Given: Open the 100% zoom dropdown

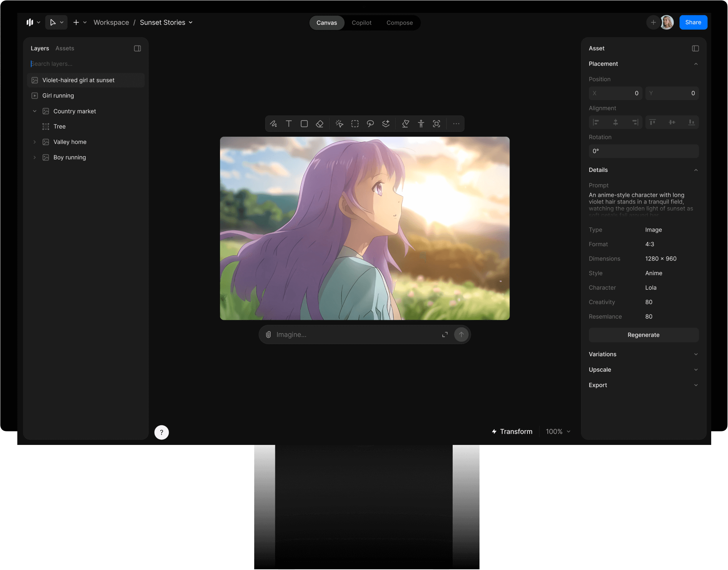Looking at the screenshot, I should point(558,432).
